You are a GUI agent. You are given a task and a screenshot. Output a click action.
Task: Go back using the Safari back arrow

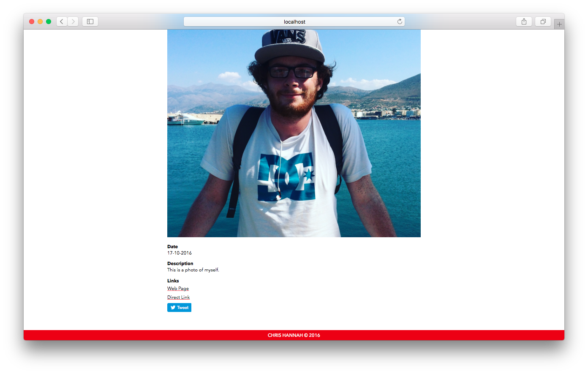coord(62,22)
